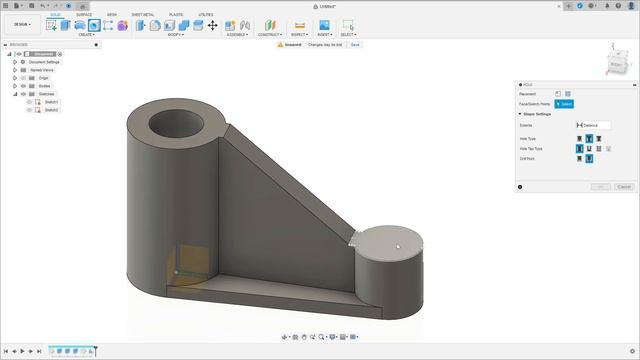Select the Press Pull tool
This screenshot has height=360, width=640.
point(140,25)
